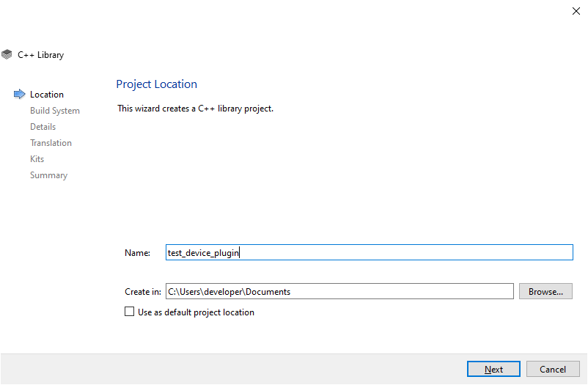
Task: Click the Create in: label
Action: pyautogui.click(x=143, y=292)
